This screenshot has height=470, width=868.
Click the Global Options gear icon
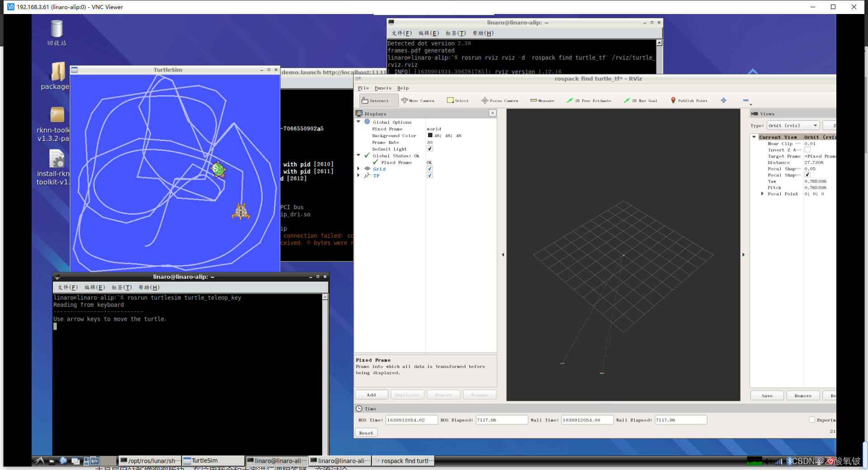(367, 122)
